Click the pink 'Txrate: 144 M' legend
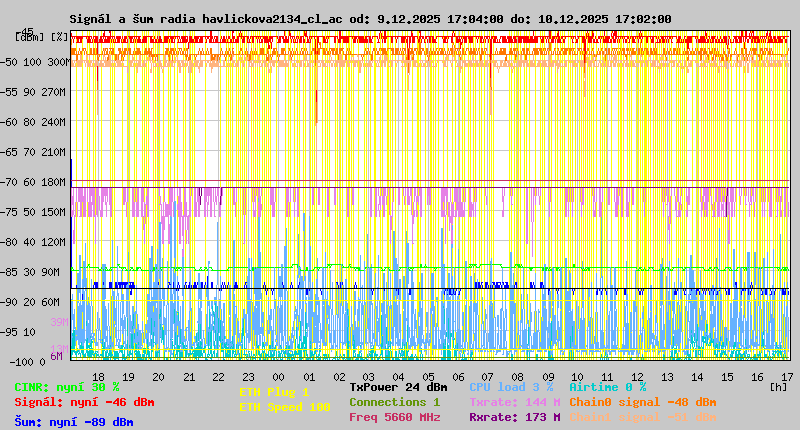Screen dimensions: 800x430 [x=514, y=402]
